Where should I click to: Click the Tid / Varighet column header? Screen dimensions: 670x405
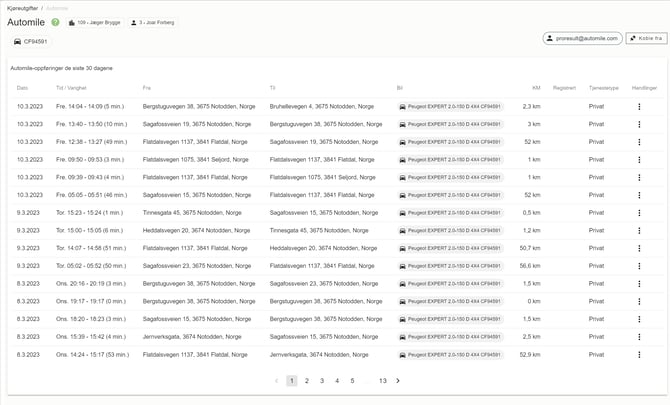[71, 88]
